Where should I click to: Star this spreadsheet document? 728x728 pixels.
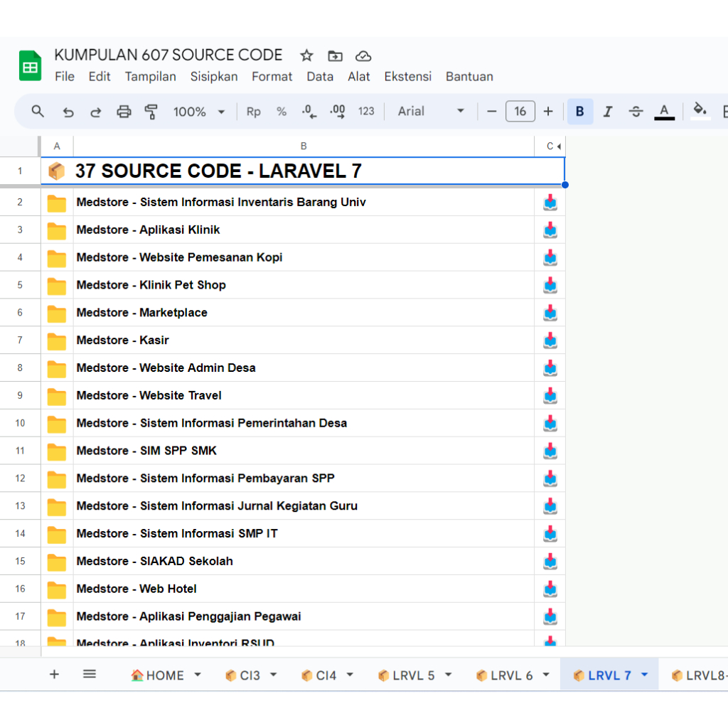306,55
